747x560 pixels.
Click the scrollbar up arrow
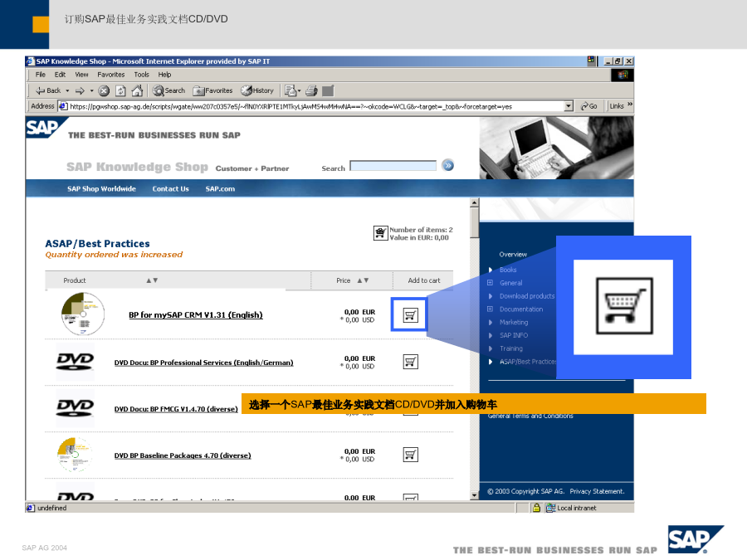coord(474,203)
